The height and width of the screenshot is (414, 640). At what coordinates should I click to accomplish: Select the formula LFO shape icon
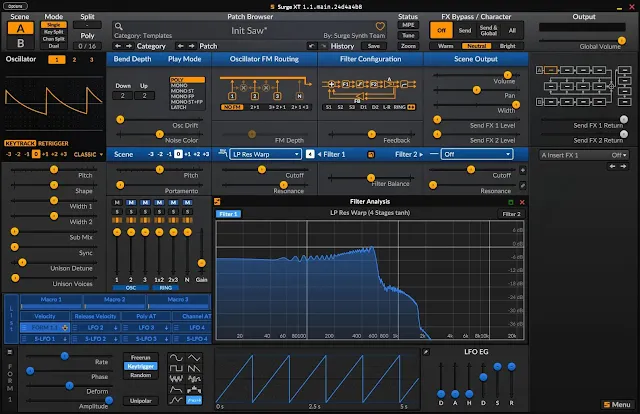pyautogui.click(x=194, y=401)
